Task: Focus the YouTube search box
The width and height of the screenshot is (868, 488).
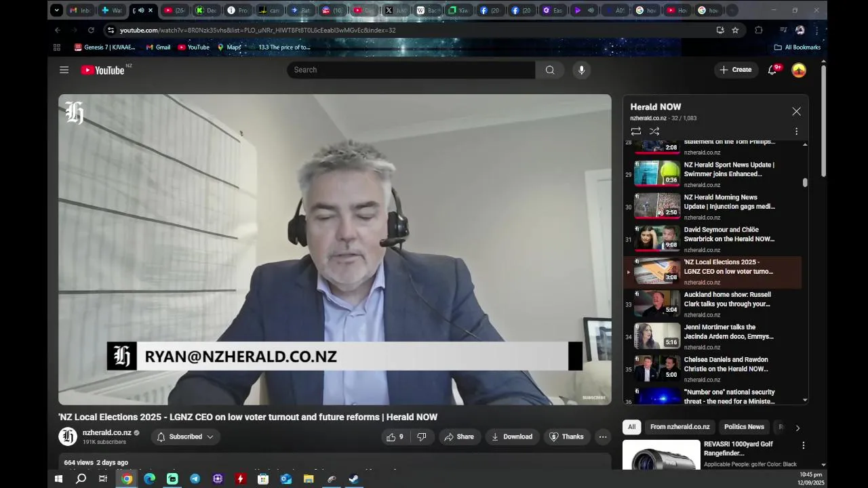Action: click(x=411, y=70)
